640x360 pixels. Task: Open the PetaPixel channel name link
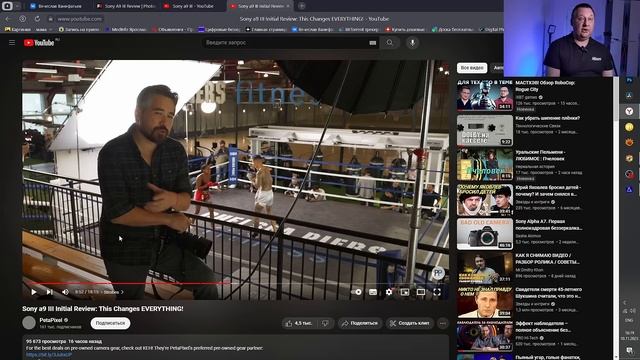coord(51,320)
